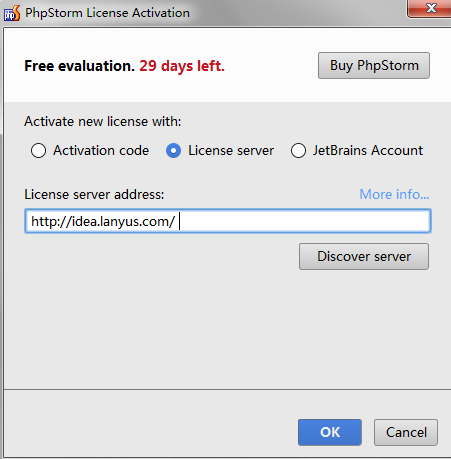Confirm activation with the OK button
451x459 pixels.
click(x=330, y=432)
